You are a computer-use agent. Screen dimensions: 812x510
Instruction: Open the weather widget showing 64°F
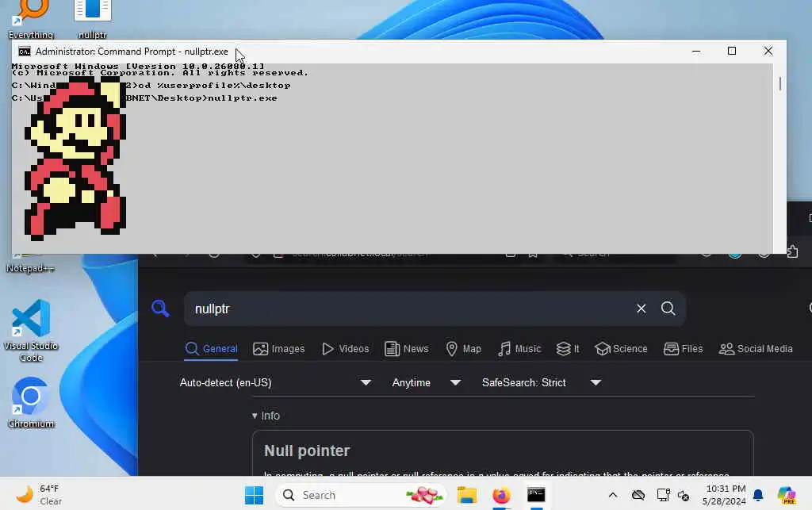coord(38,495)
